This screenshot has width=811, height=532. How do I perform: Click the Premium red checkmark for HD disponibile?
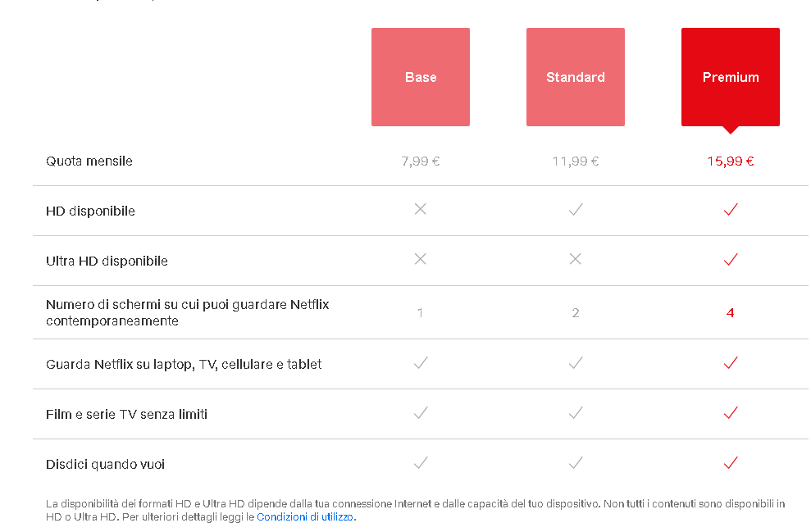731,209
